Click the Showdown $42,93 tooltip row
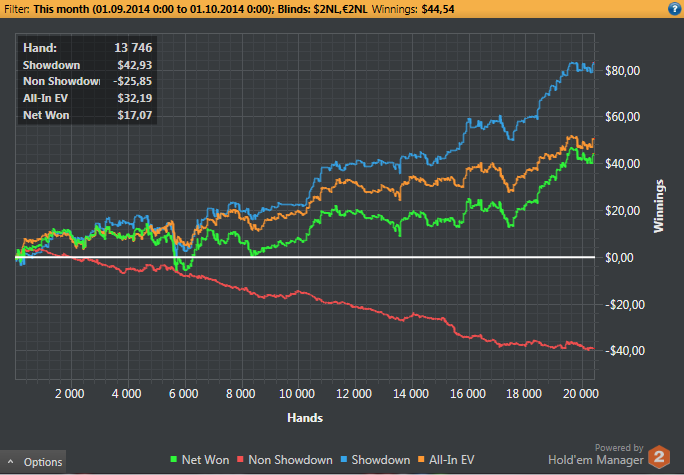 87,65
